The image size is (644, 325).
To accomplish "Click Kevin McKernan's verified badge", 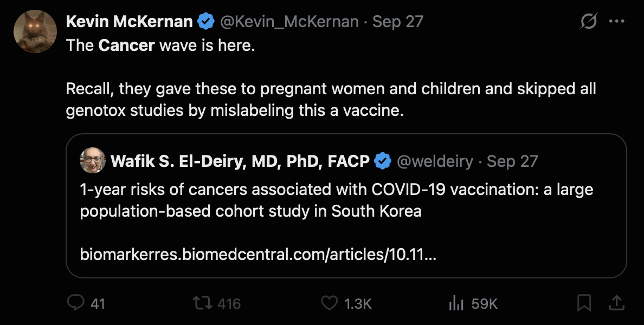I will point(205,22).
